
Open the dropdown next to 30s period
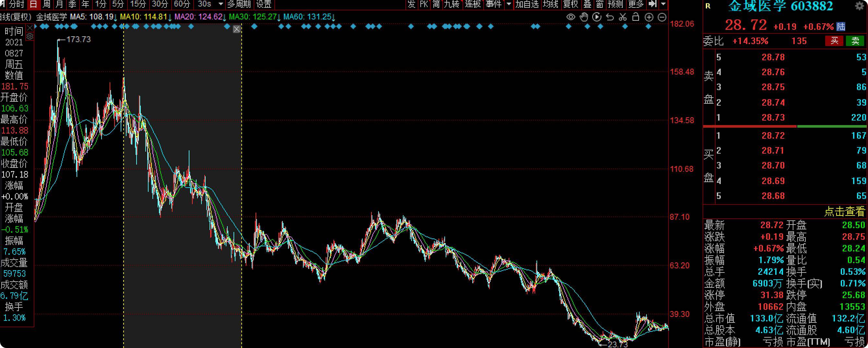[221, 5]
